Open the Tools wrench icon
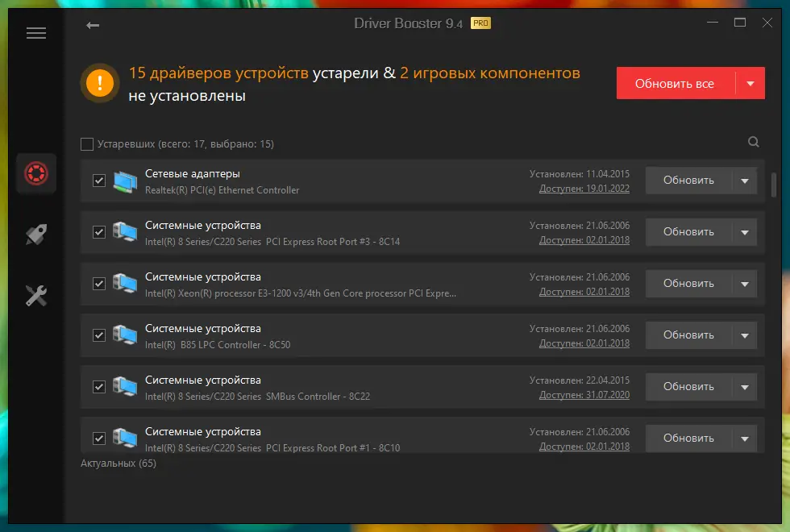 [36, 296]
